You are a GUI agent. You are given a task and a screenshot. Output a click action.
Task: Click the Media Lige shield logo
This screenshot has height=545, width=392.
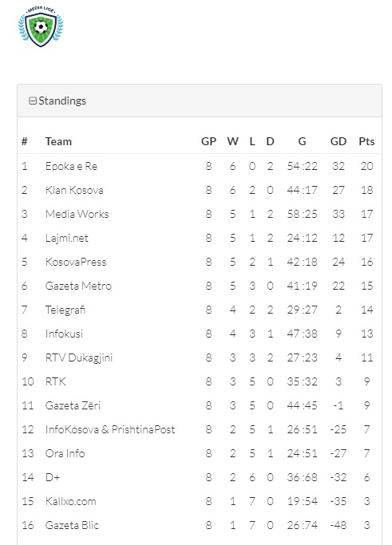click(41, 26)
